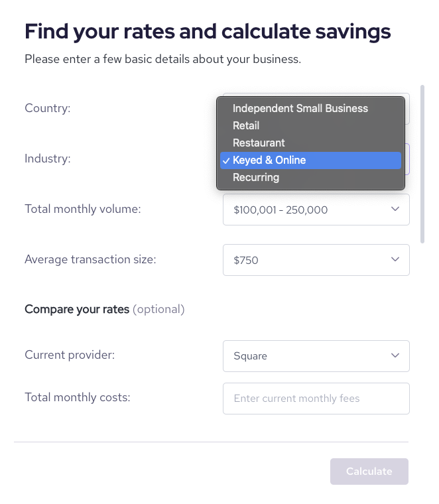Choose Independent Small Business from the list
The width and height of the screenshot is (439, 504).
coord(300,108)
